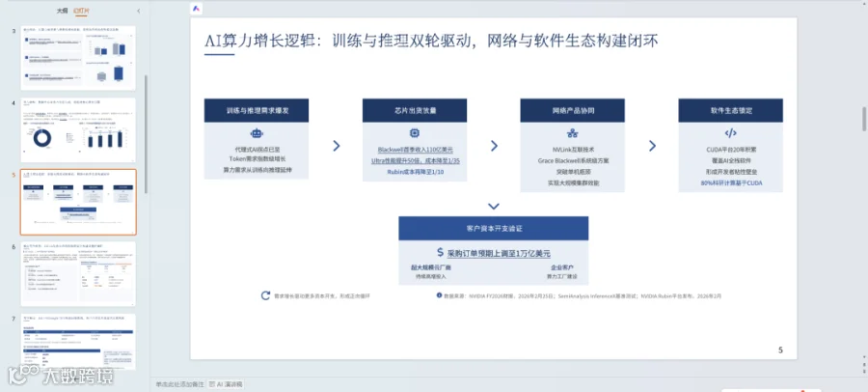The height and width of the screenshot is (392, 868).
Task: Click the text 80%科研计算基于CUDA
Action: (731, 182)
